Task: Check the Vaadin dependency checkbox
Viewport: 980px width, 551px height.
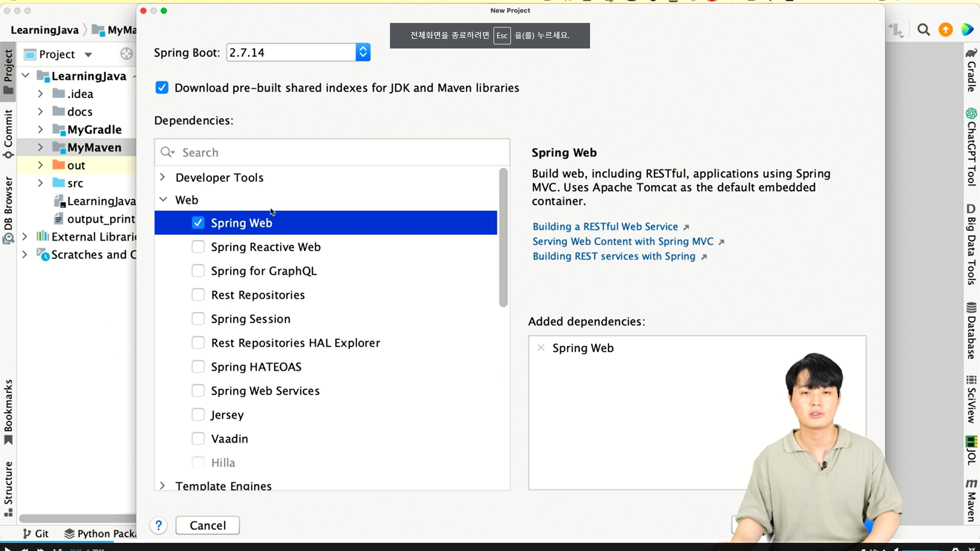Action: [x=198, y=439]
